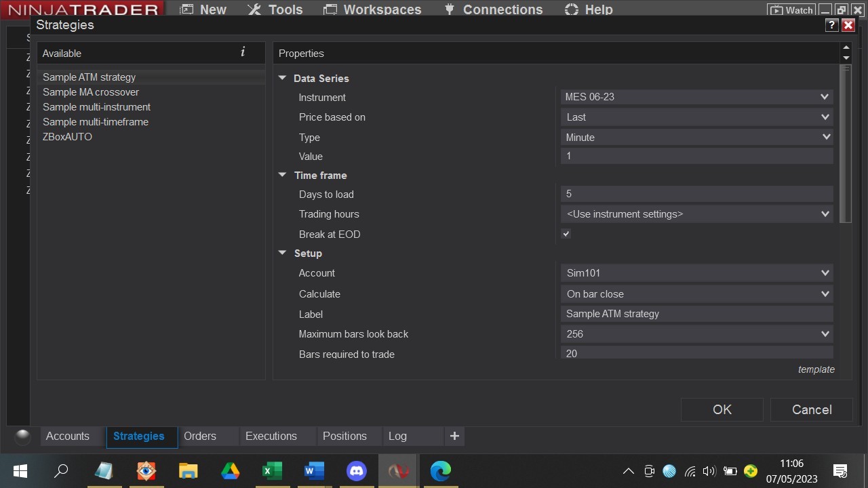Collapse the Setup section
Screen dimensions: 868x488
(283, 253)
